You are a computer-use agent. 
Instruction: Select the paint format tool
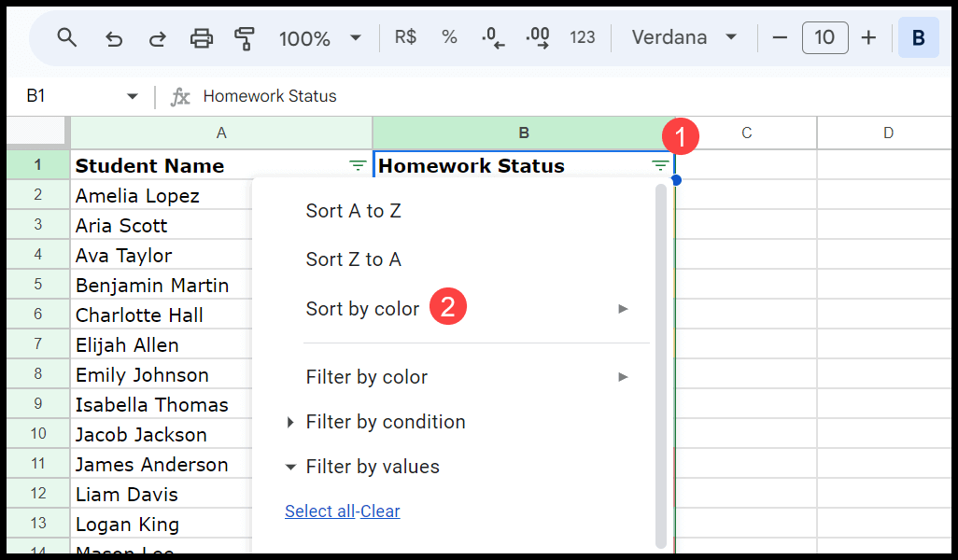[245, 38]
